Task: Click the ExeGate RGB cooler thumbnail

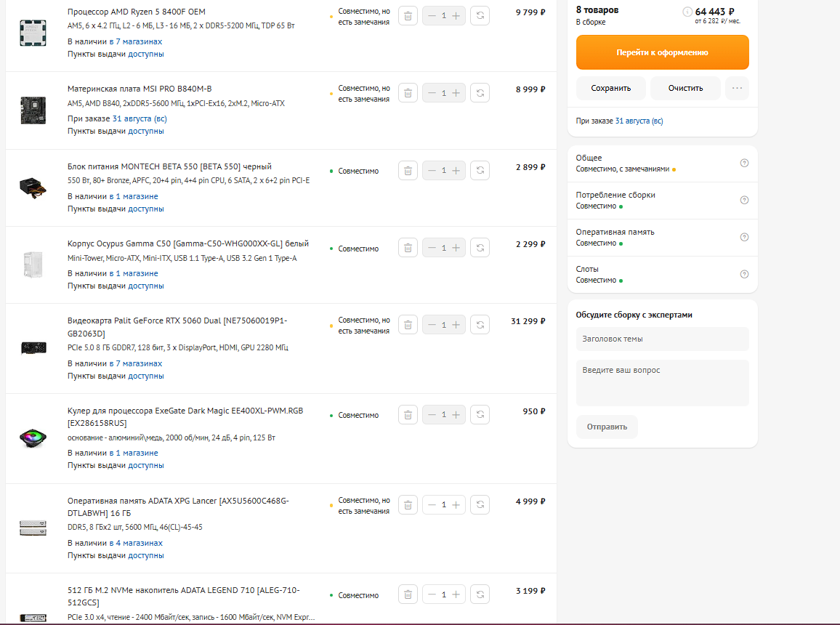Action: point(33,438)
